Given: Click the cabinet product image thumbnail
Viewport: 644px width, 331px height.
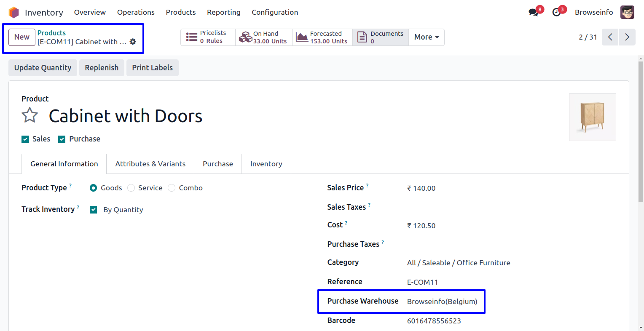Looking at the screenshot, I should tap(592, 117).
